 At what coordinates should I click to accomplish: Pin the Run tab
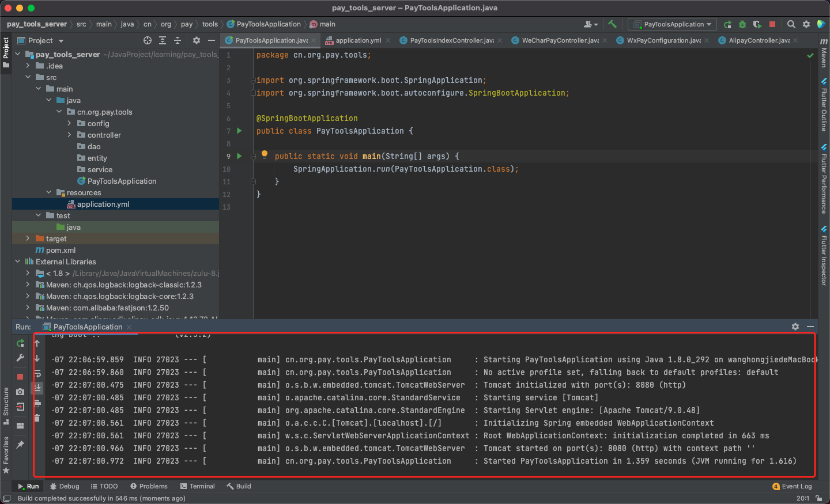point(20,444)
